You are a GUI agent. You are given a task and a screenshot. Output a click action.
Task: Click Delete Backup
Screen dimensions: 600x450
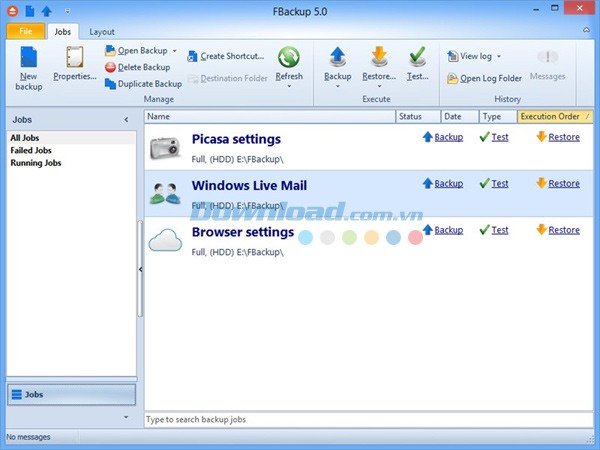[137, 67]
